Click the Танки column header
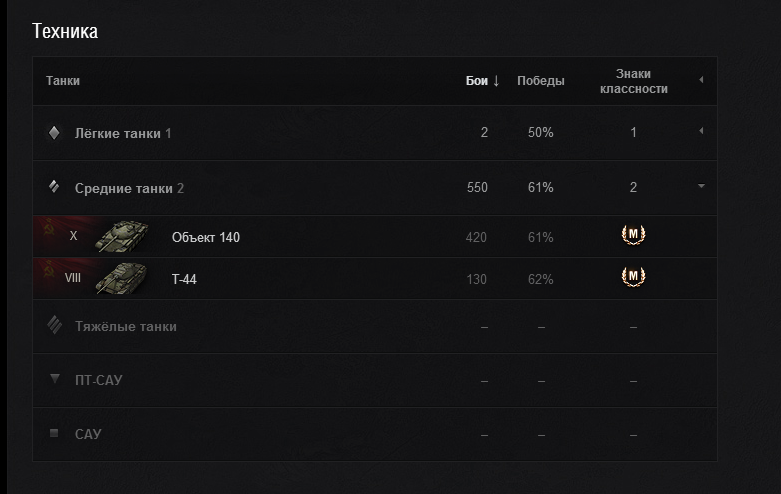Viewport: 781px width, 494px height. (63, 81)
